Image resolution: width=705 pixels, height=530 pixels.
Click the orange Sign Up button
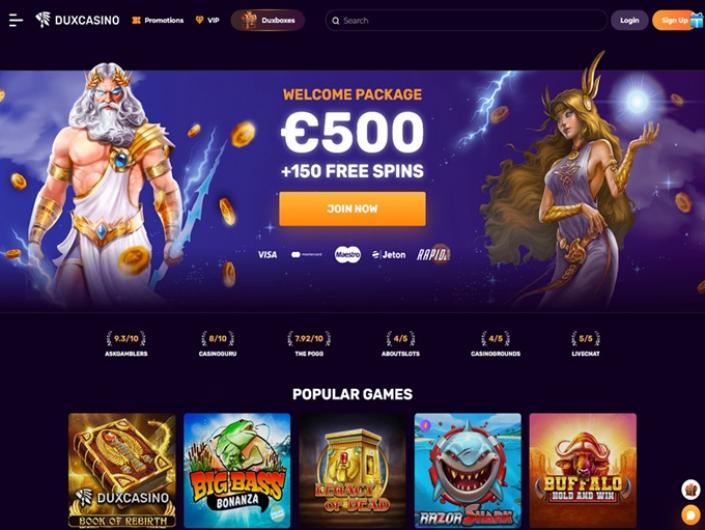coord(672,20)
